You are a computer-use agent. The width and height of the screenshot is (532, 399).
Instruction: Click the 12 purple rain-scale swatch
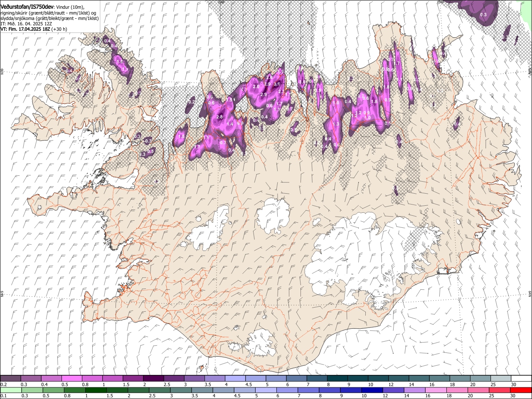click(394, 390)
